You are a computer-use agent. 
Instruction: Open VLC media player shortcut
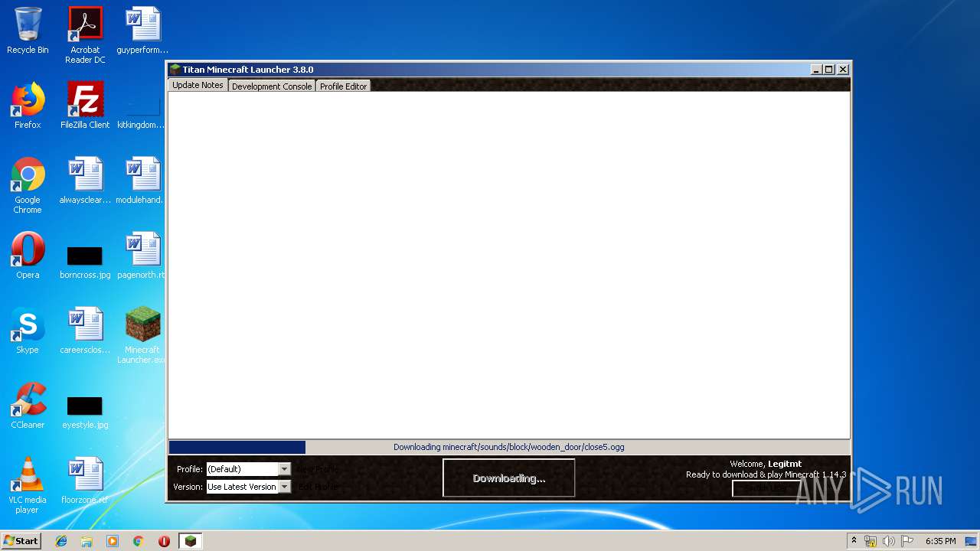tap(28, 485)
